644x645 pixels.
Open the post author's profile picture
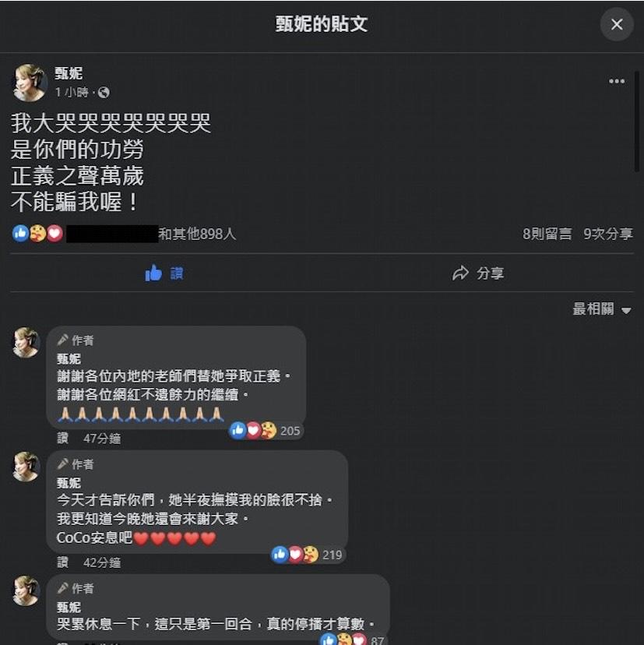[30, 83]
